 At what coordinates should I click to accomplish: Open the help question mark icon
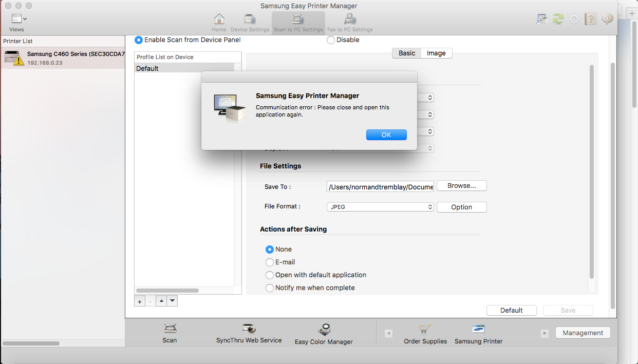click(591, 19)
